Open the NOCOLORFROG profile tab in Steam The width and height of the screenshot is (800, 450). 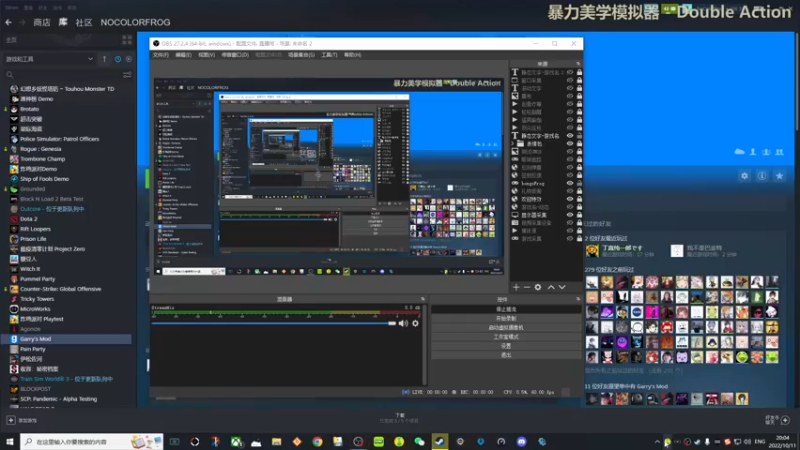click(135, 22)
